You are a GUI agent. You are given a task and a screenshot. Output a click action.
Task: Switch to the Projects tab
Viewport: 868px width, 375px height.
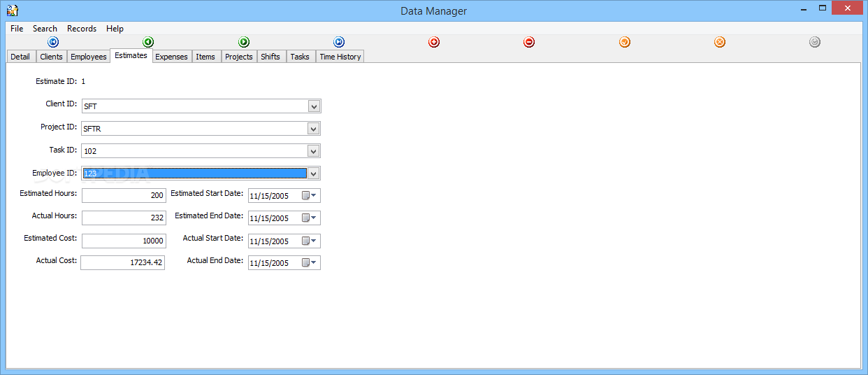[239, 57]
